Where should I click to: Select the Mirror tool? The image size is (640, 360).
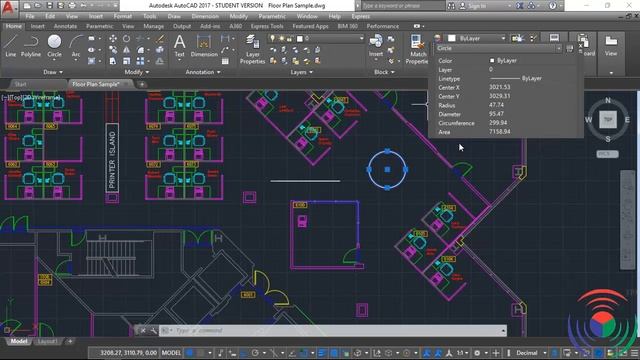coord(127,50)
